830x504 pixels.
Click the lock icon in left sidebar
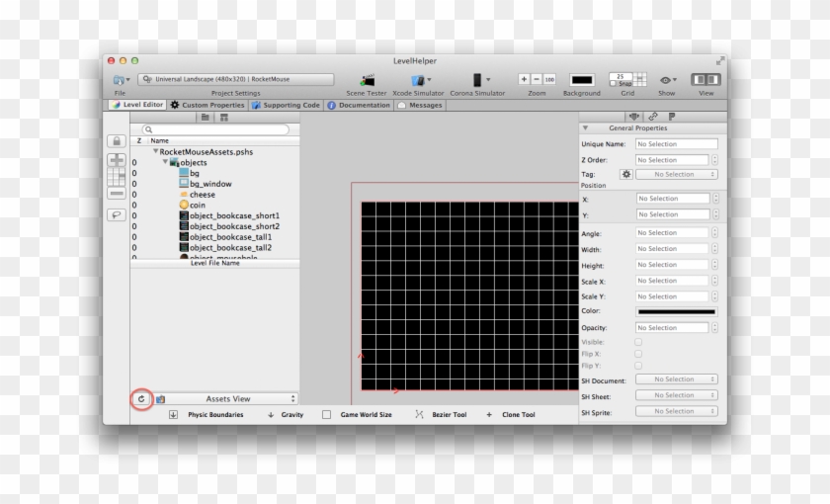tap(116, 142)
